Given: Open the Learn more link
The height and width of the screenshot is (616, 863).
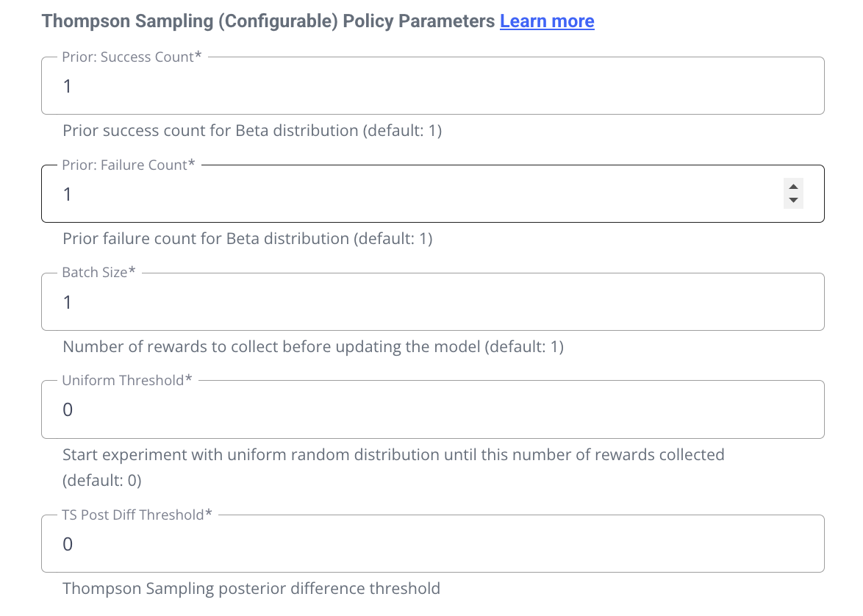Looking at the screenshot, I should point(547,21).
